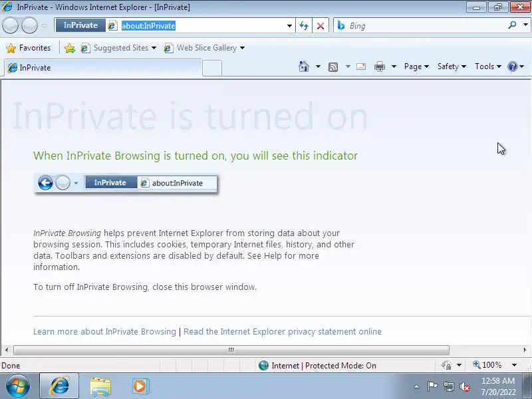532x399 pixels.
Task: Open Suggested Sites dropdown
Action: [119, 48]
